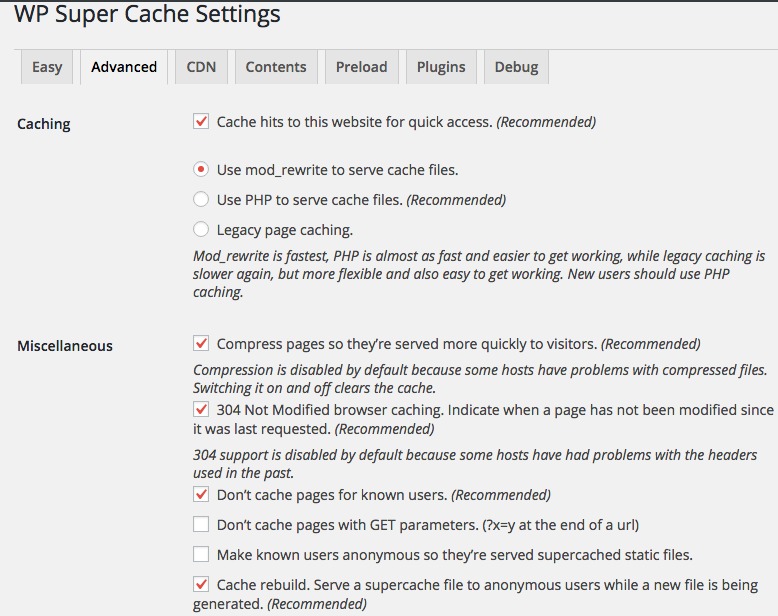Choose Use PHP to serve cache files

coord(201,200)
